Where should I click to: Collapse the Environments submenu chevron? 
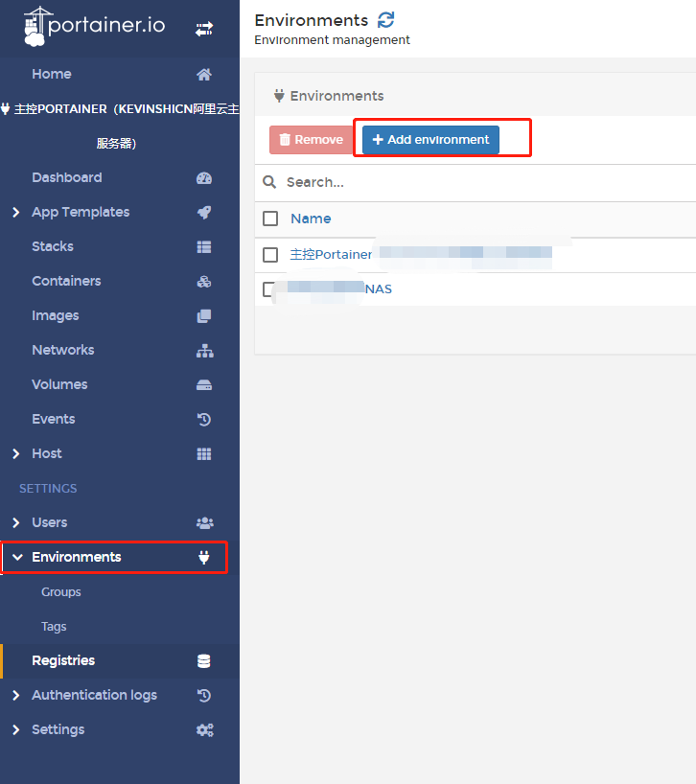17,557
